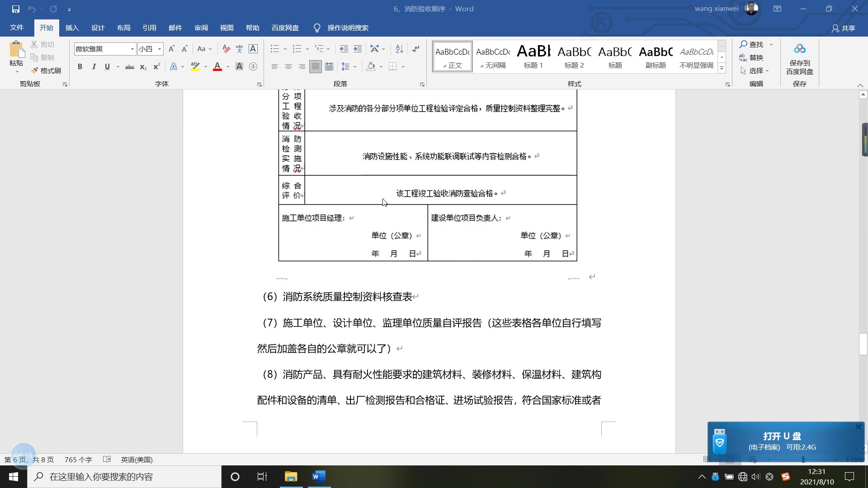Show or hide paragraph marks
Image resolution: width=868 pixels, height=488 pixels.
(x=416, y=49)
